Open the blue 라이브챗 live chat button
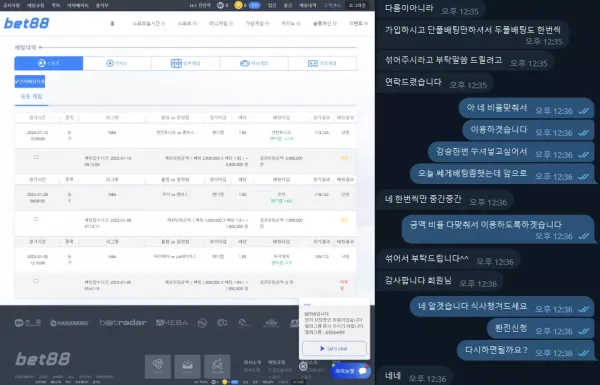This screenshot has height=385, width=600. tap(350, 371)
